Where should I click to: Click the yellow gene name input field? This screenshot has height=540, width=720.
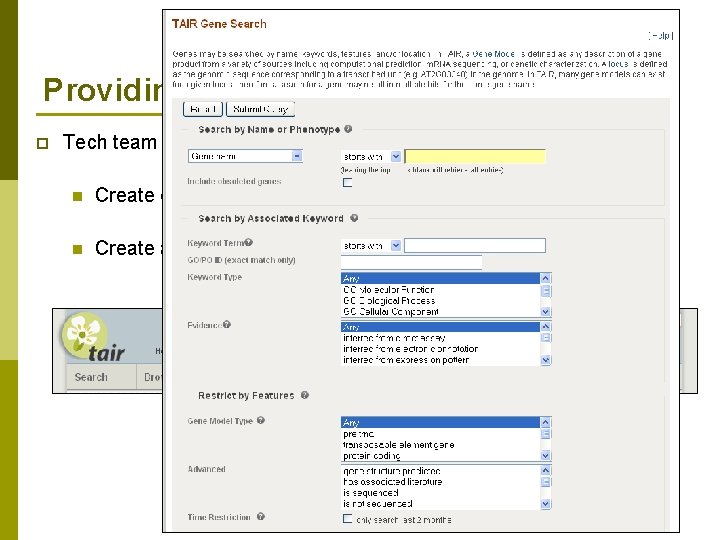click(x=475, y=156)
